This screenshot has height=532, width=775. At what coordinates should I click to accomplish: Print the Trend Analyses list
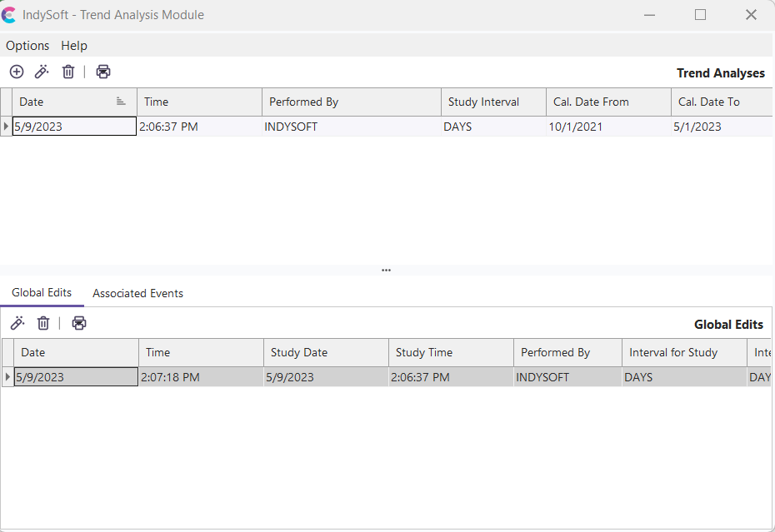(103, 72)
